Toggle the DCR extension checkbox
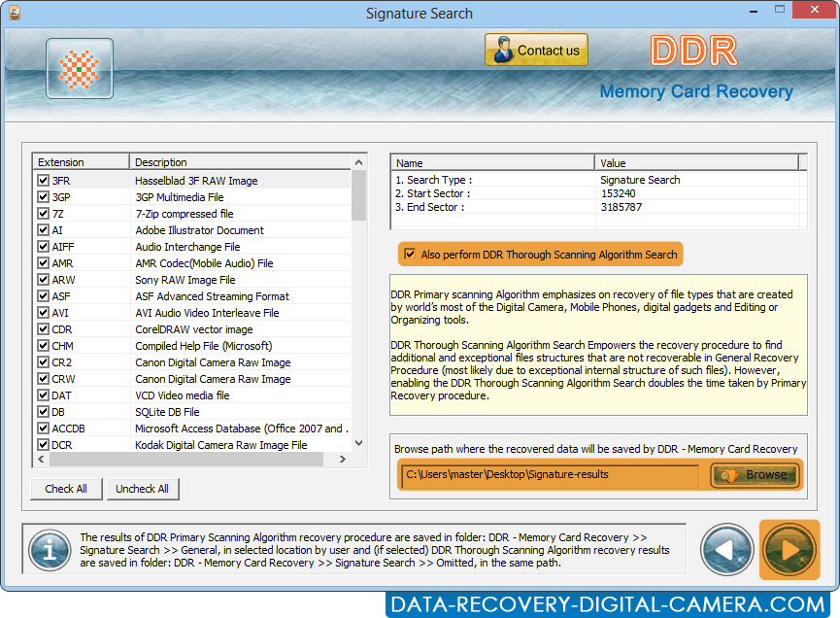The height and width of the screenshot is (618, 840). (44, 445)
